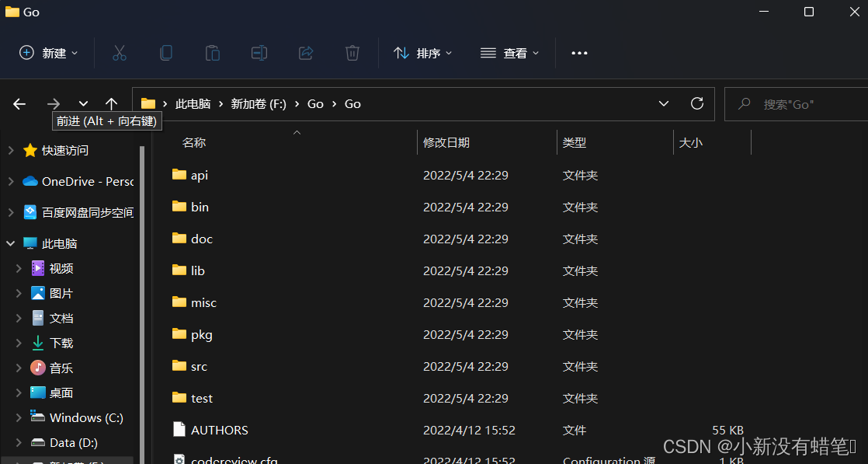Select Windows (C:) in navigation pane

click(86, 417)
